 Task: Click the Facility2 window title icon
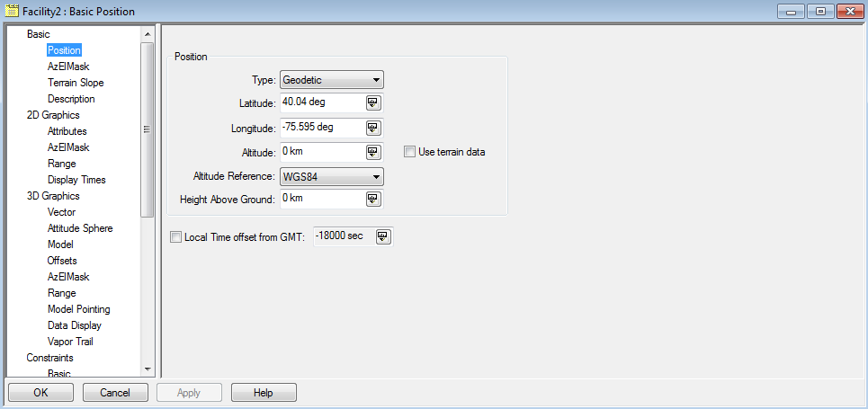pyautogui.click(x=11, y=11)
